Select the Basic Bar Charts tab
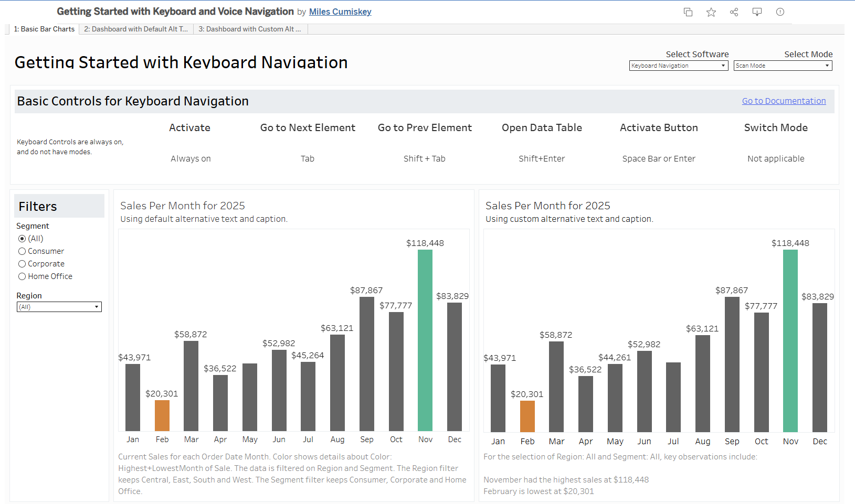The image size is (855, 504). click(44, 29)
